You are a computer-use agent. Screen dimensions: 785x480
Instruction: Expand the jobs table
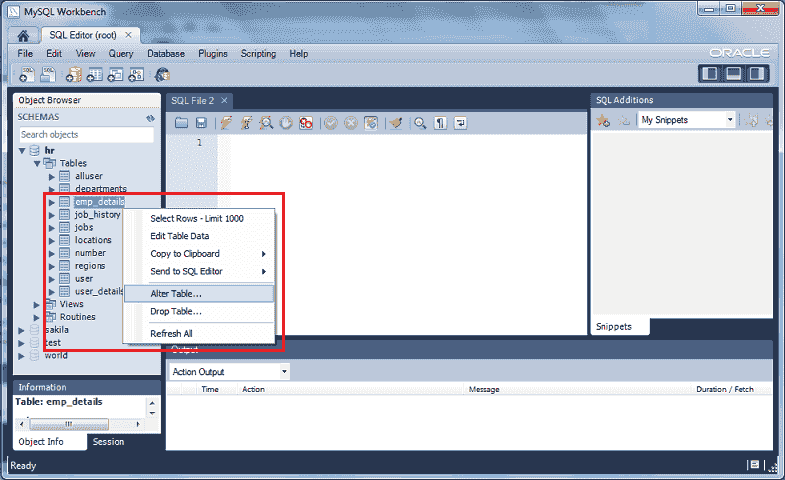click(x=52, y=228)
